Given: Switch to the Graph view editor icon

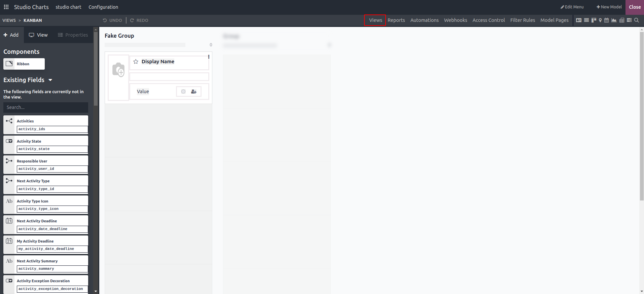Looking at the screenshot, I should (614, 20).
